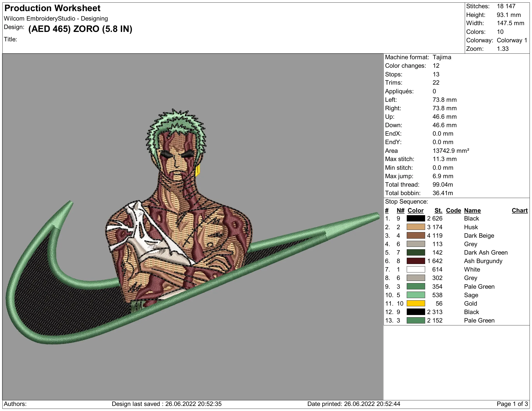Click the 'N#' column header
This screenshot has height=411, width=532.
coord(400,211)
